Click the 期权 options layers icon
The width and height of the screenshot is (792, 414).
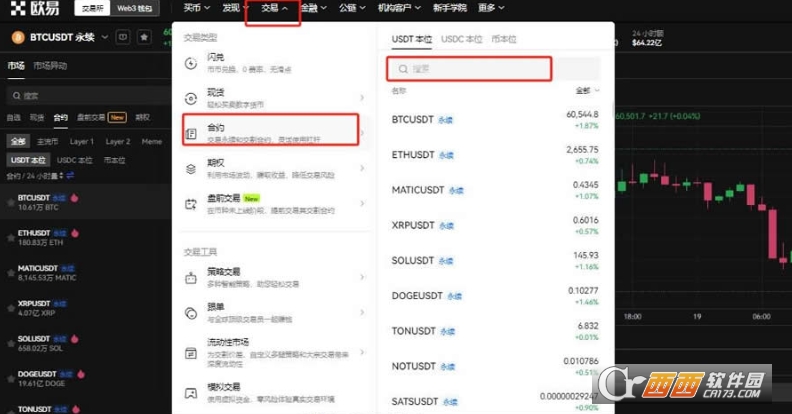click(191, 169)
